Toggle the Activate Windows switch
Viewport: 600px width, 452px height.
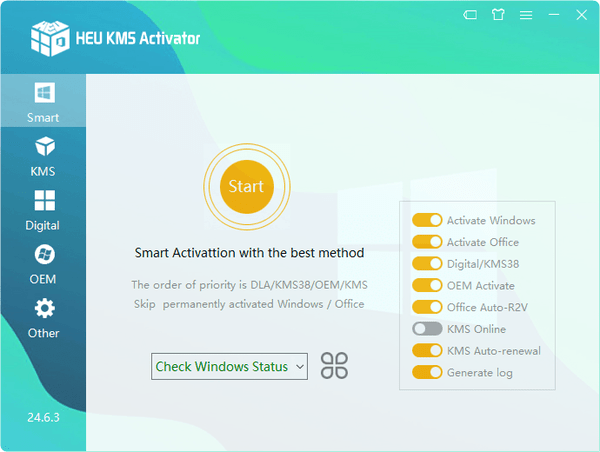coord(427,220)
